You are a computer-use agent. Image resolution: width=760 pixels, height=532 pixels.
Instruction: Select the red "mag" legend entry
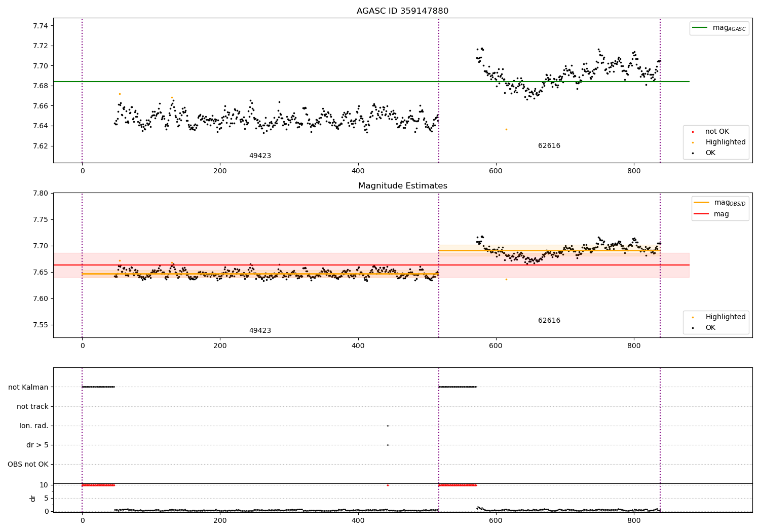pos(712,214)
